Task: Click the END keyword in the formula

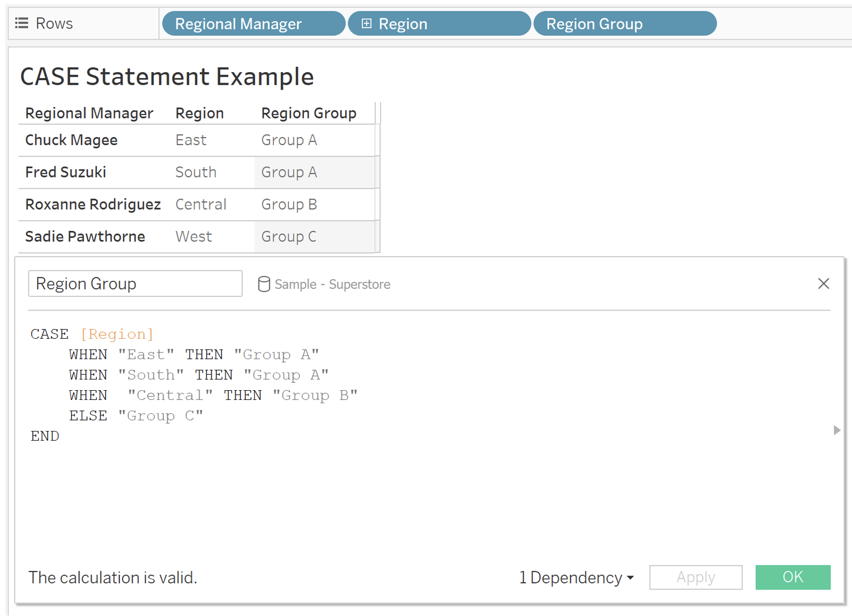Action: point(44,436)
